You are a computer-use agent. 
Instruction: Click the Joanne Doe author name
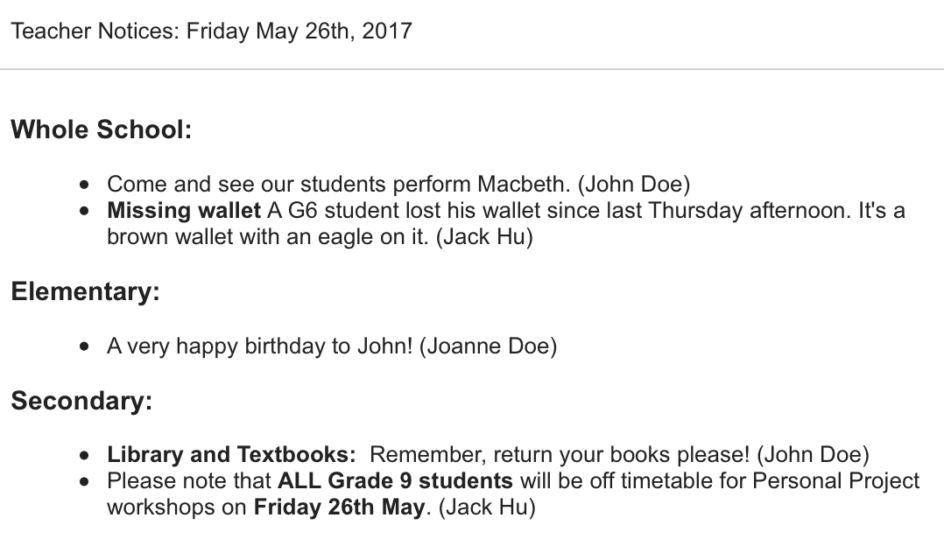[488, 346]
